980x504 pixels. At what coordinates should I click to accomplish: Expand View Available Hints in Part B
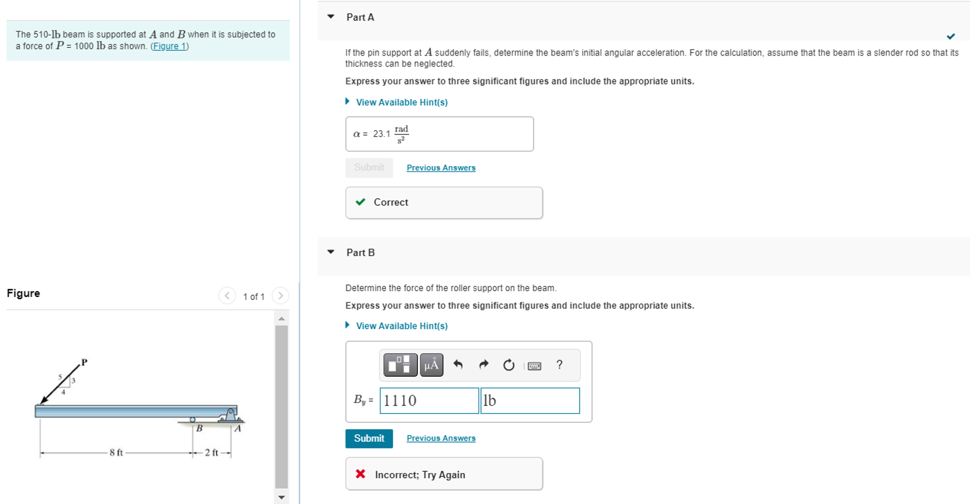point(401,326)
